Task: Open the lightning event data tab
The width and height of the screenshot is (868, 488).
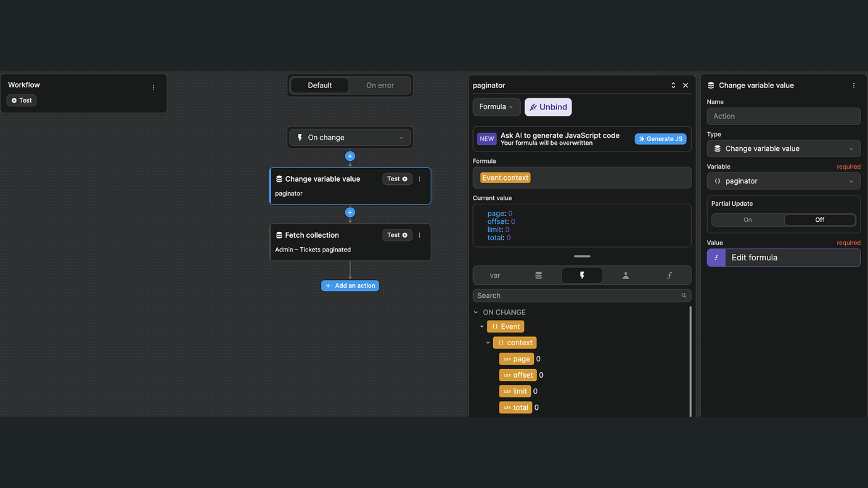Action: [582, 275]
